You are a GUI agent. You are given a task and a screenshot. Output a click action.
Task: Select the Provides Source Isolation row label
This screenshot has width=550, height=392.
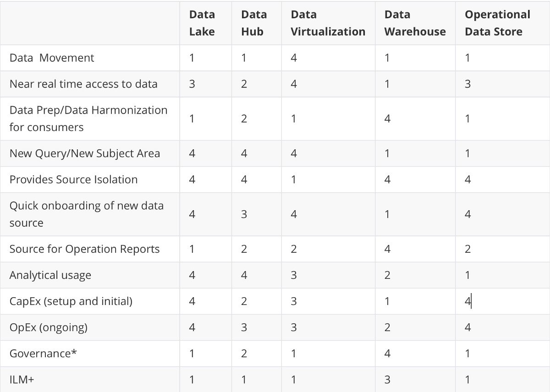click(x=73, y=179)
